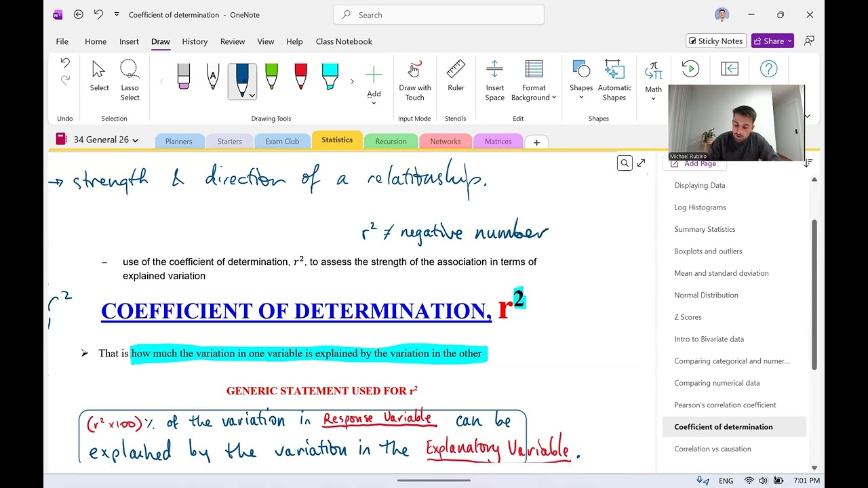The image size is (868, 488).
Task: Click the Undo arrow in the ribbon
Action: (x=65, y=63)
